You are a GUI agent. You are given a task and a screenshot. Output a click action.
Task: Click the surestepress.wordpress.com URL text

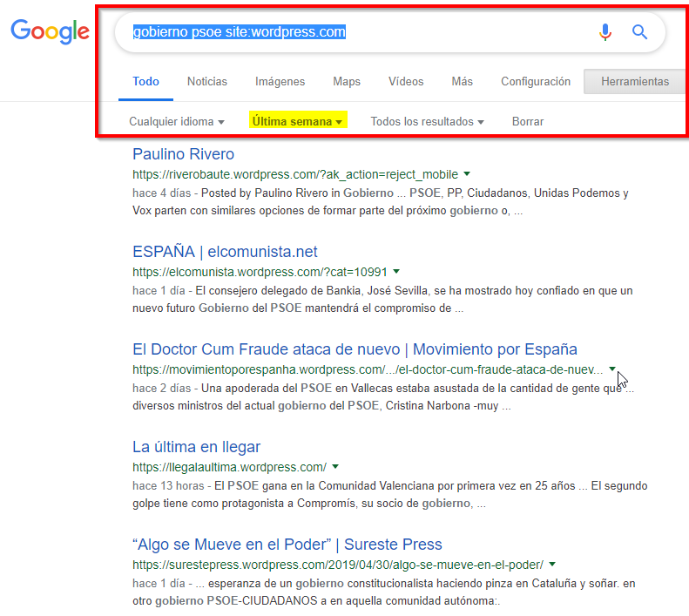click(x=338, y=565)
